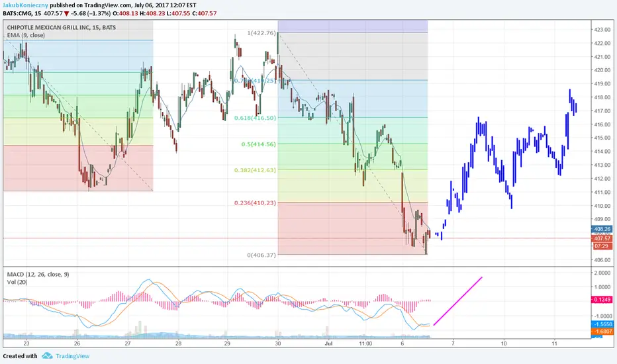Click the 11:00 label on the time axis

point(365,343)
